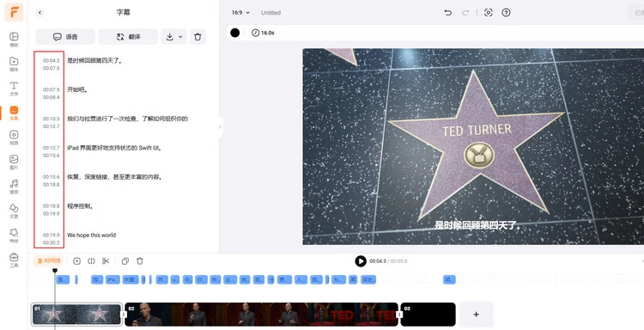Select subtitle line 程序控制。
Viewport: 644px width, 330px height.
[x=81, y=206]
